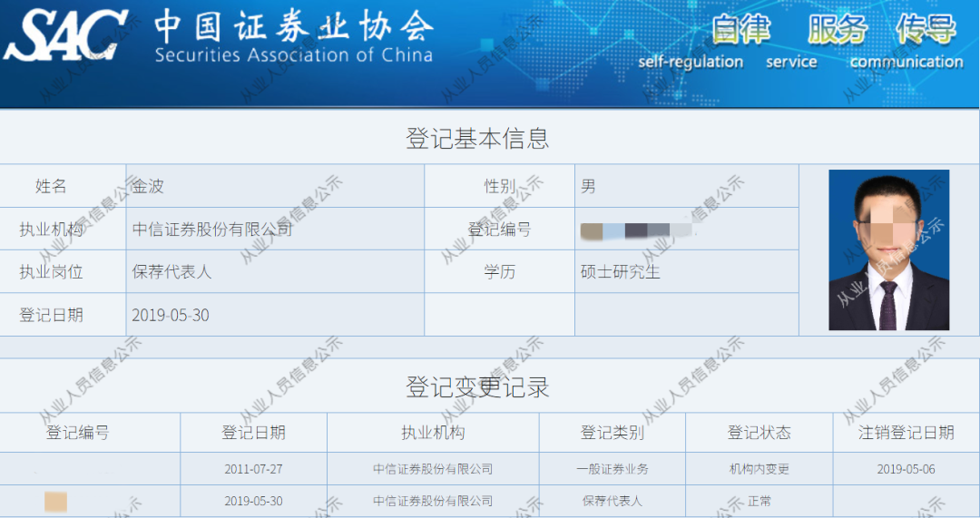Click the 登记变更记录 section heading

click(x=477, y=387)
